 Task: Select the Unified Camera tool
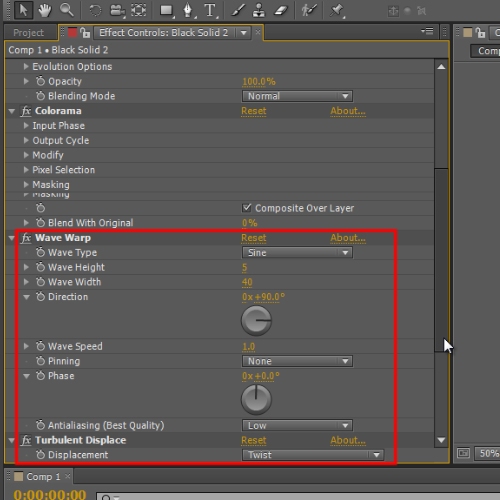tap(117, 10)
